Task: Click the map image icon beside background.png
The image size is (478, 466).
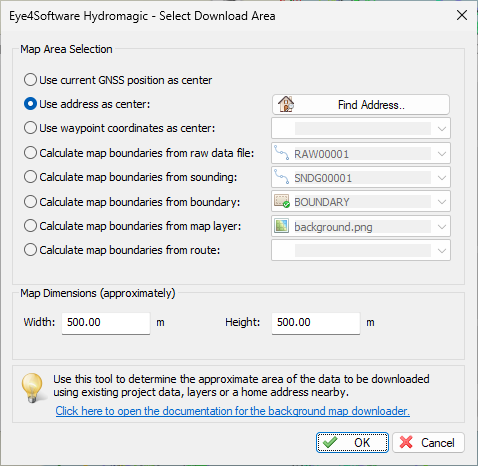Action: pos(281,226)
